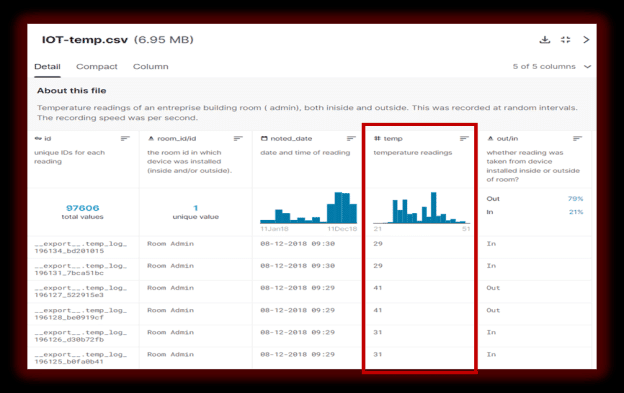The height and width of the screenshot is (393, 624).
Task: Click In value in the 196125 row
Action: [491, 354]
